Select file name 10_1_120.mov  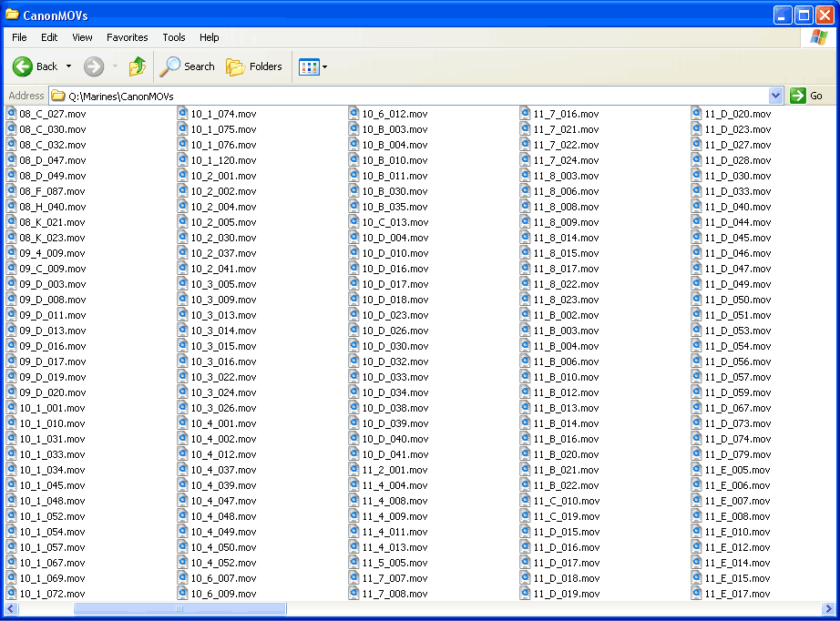[x=223, y=160]
